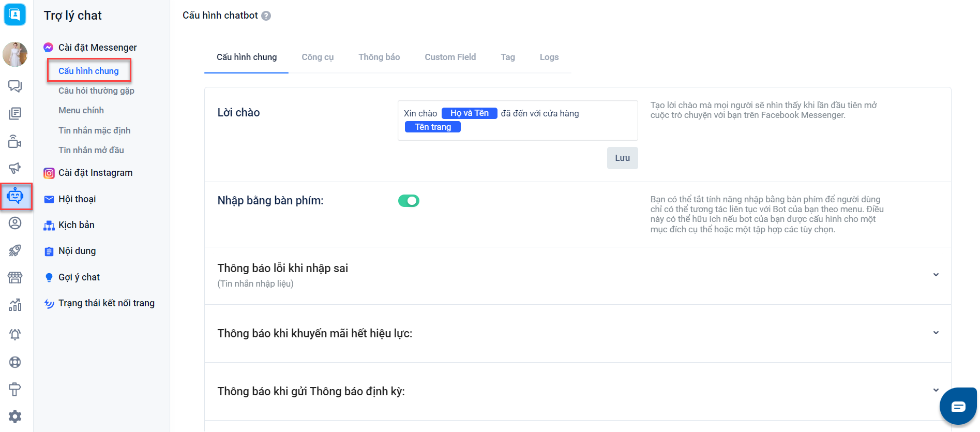Image resolution: width=980 pixels, height=432 pixels.
Task: Go to Kịch bản menu label
Action: click(77, 225)
